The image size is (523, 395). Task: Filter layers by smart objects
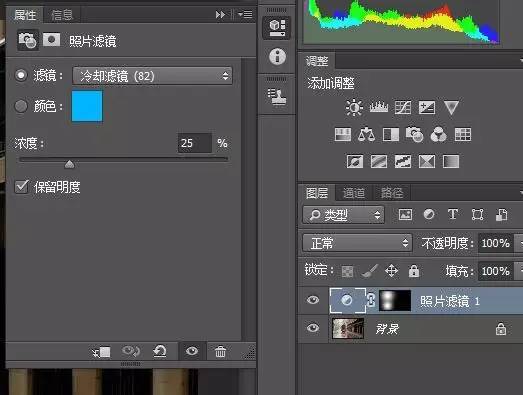(x=501, y=215)
